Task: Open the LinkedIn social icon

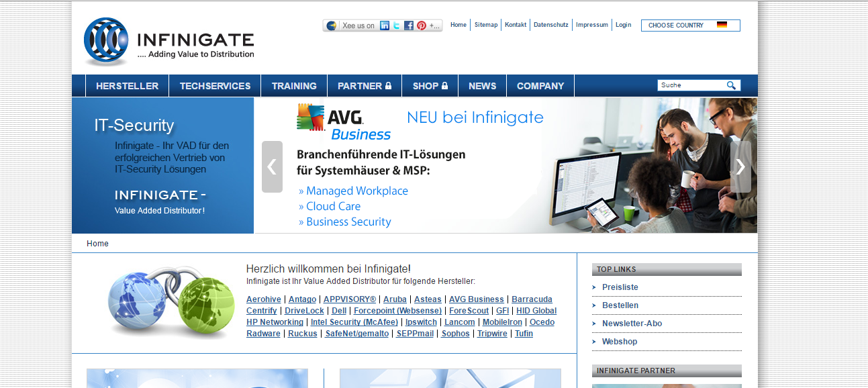Action: [385, 26]
